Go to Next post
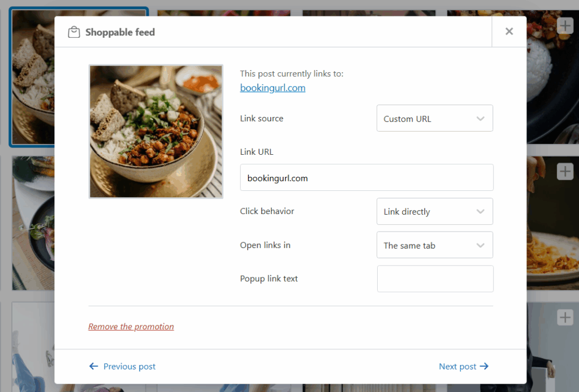 point(457,367)
